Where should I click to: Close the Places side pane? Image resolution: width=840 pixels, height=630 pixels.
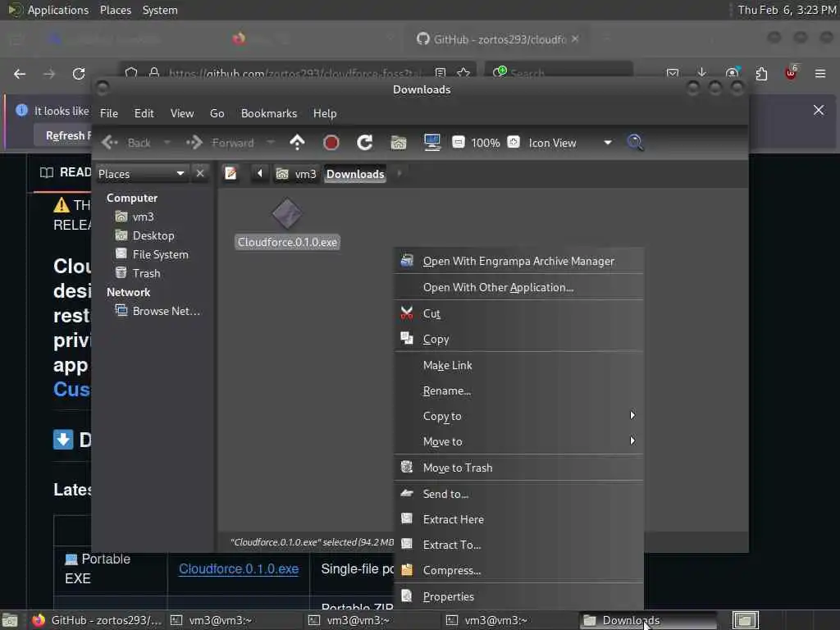(200, 174)
